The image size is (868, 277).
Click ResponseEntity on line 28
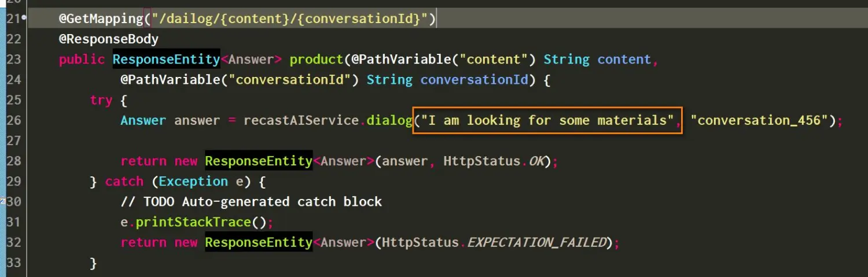259,161
